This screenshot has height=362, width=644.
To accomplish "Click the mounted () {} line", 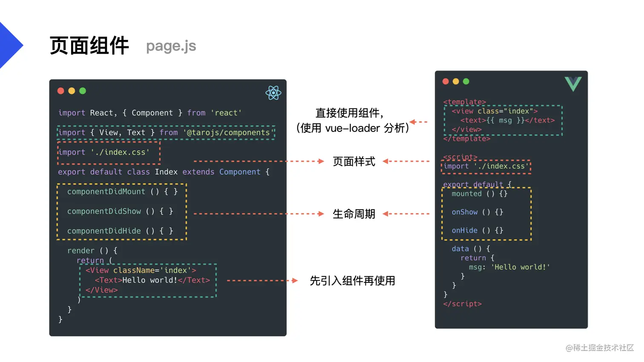I will (480, 194).
